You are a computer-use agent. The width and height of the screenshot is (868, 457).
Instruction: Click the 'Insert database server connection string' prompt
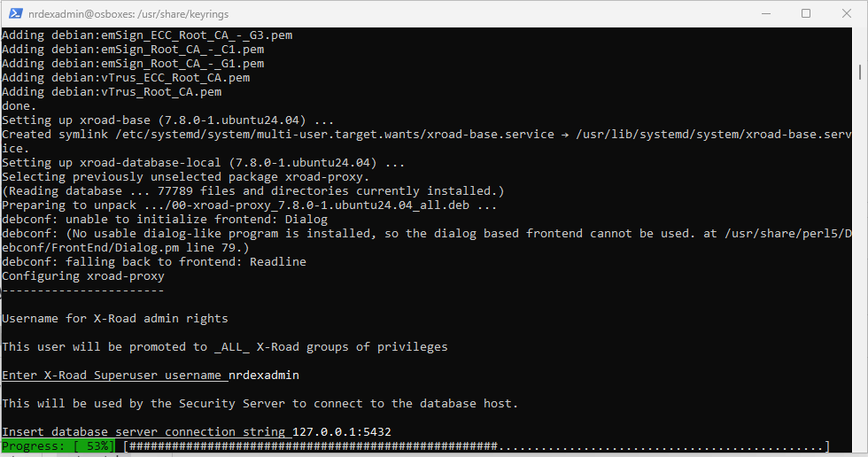tap(143, 431)
